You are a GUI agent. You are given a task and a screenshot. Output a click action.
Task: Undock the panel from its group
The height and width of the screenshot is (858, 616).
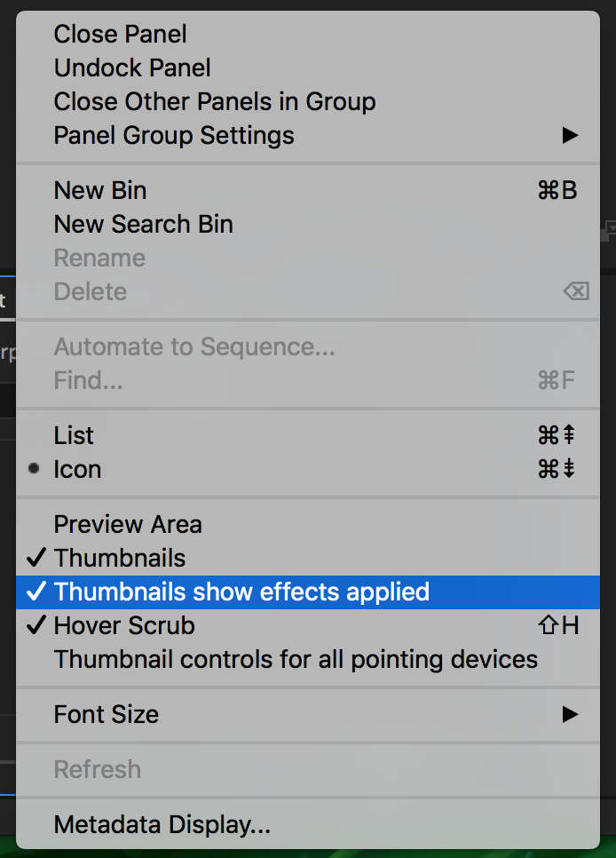(131, 68)
